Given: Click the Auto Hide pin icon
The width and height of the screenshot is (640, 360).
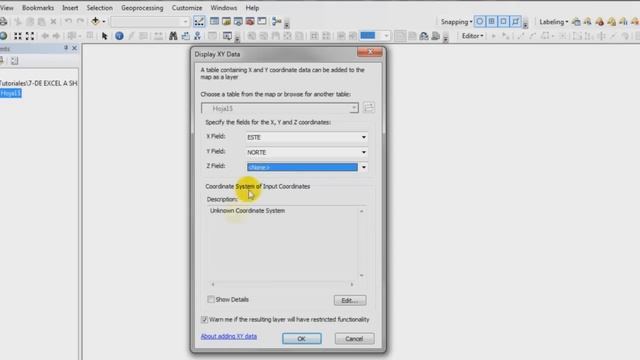Looking at the screenshot, I should pyautogui.click(x=66, y=48).
